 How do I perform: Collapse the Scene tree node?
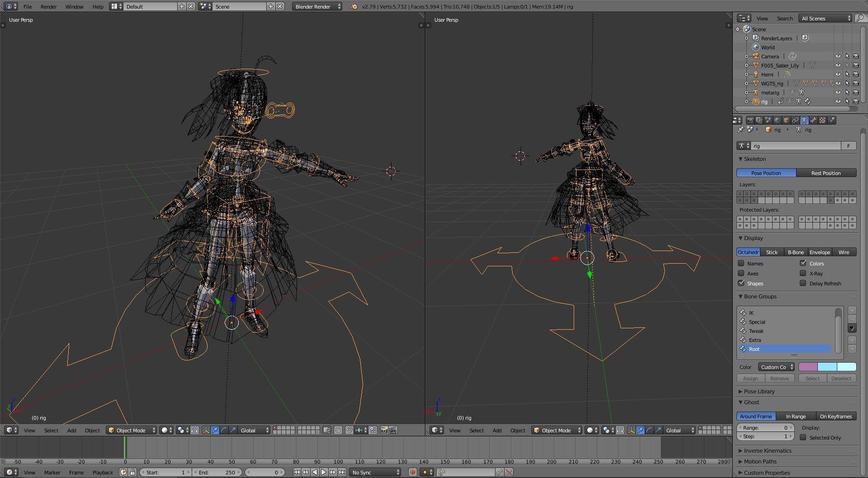coord(738,29)
